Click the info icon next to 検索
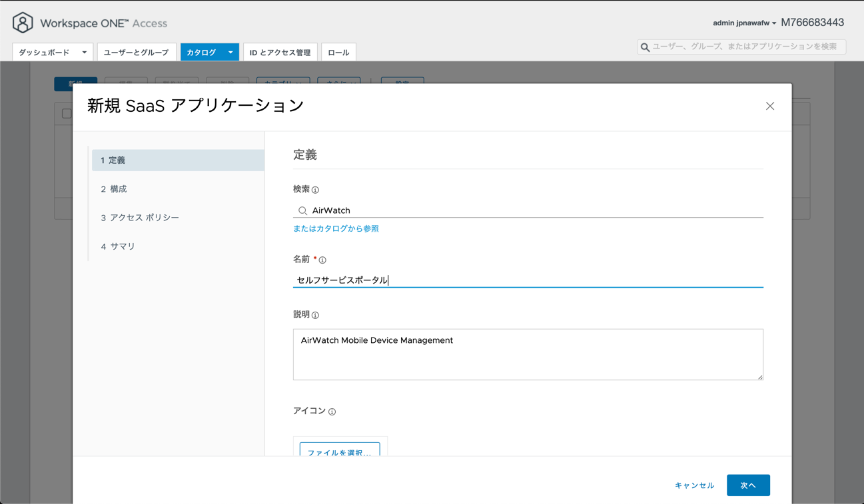The image size is (864, 504). click(315, 190)
